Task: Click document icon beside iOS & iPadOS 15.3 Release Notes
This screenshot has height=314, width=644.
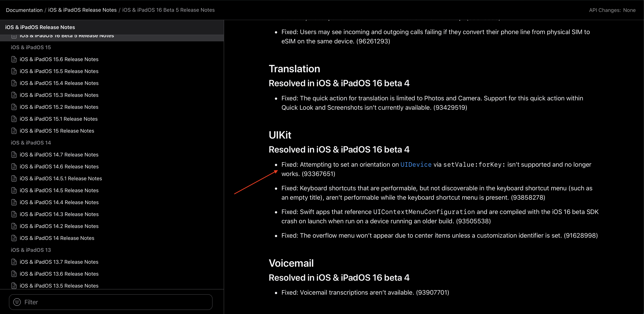Action: tap(14, 95)
